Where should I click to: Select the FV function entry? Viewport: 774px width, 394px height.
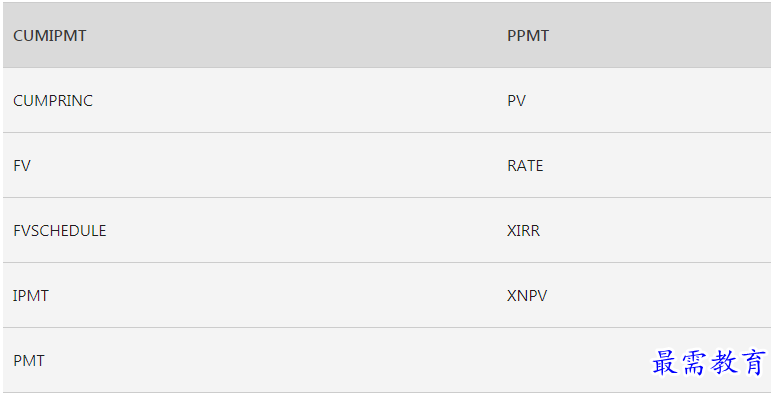point(22,165)
